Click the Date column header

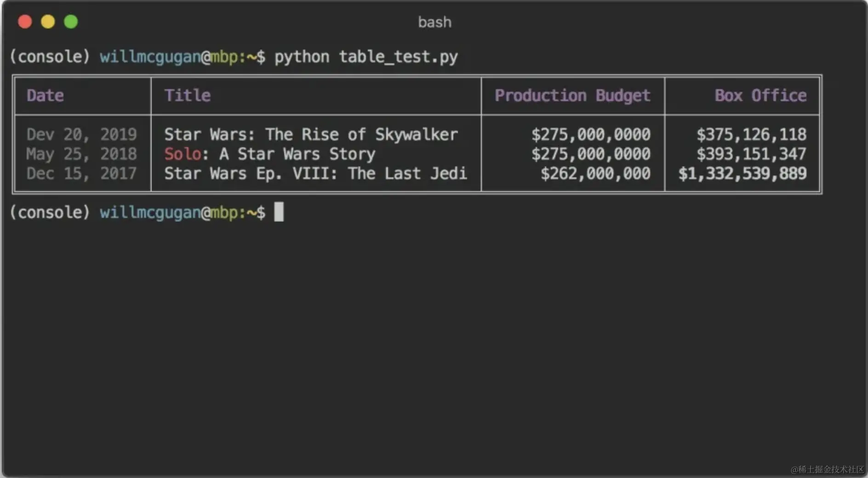coord(45,96)
